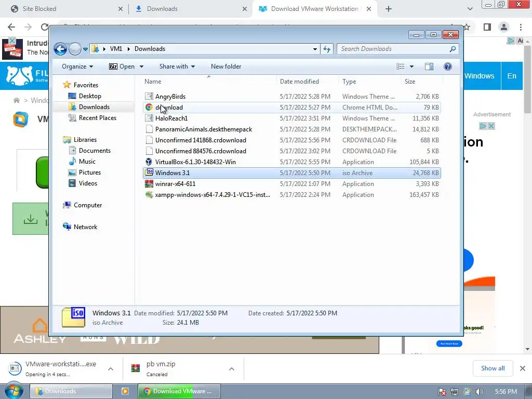Click the search magnifier icon
532x399 pixels.
(453, 49)
